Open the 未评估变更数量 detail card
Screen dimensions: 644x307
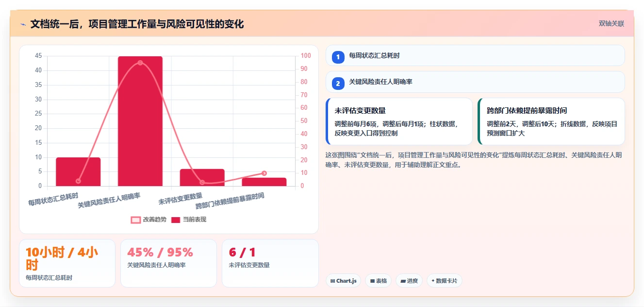point(399,121)
